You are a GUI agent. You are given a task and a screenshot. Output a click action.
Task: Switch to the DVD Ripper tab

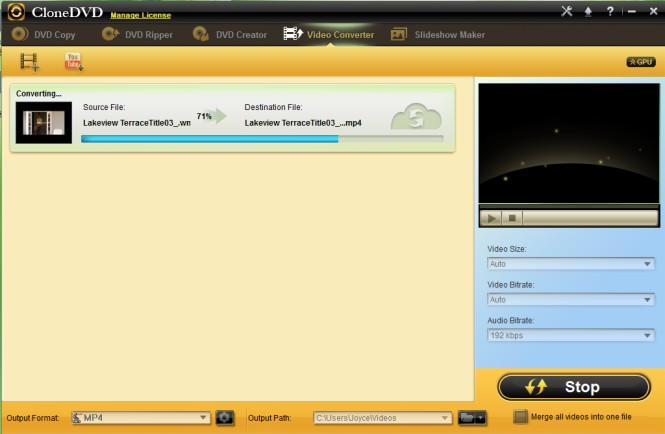pyautogui.click(x=137, y=35)
